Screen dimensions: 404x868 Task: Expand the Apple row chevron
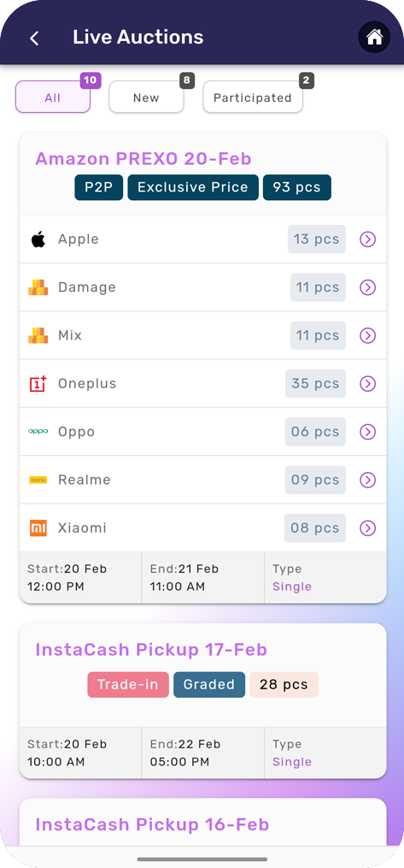(x=367, y=239)
